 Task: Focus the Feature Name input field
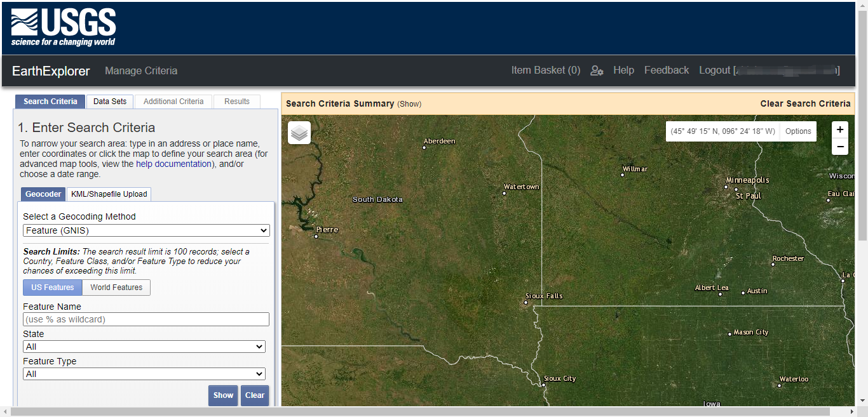coord(146,319)
